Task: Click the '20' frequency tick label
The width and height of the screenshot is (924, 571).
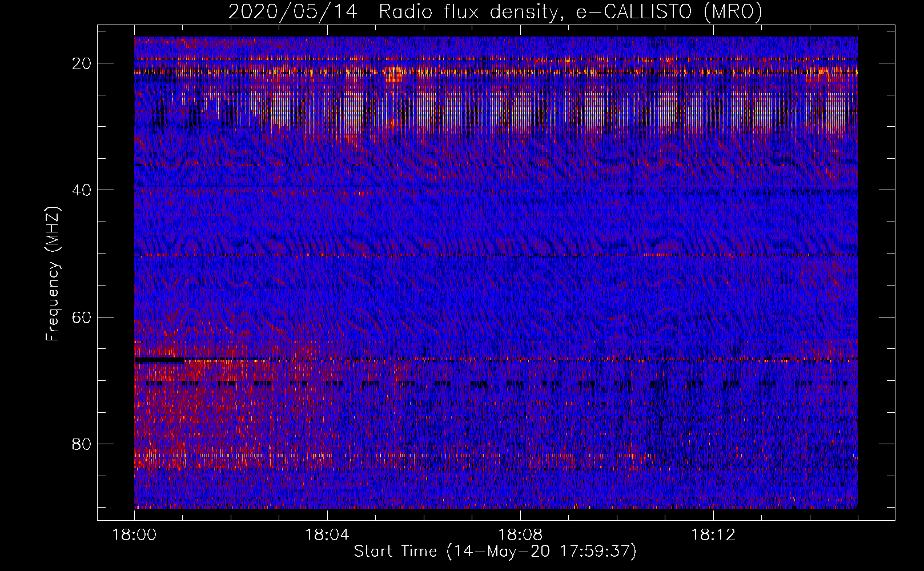Action: [82, 63]
